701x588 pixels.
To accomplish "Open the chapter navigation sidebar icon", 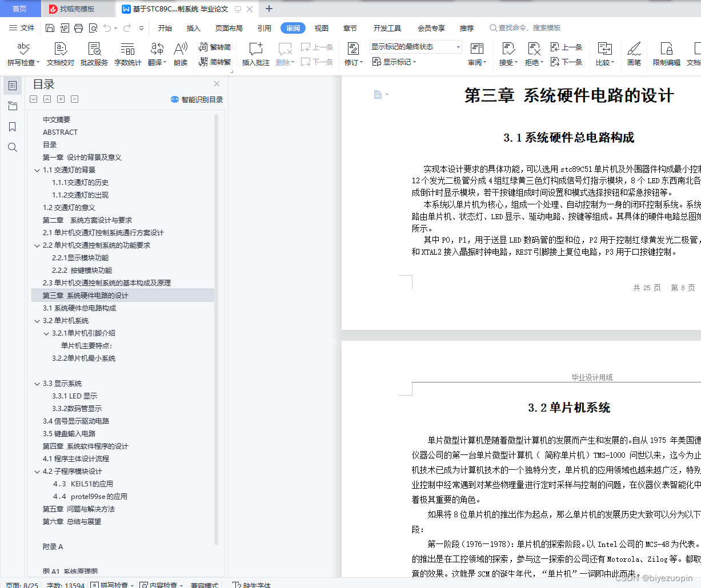I will pos(13,106).
